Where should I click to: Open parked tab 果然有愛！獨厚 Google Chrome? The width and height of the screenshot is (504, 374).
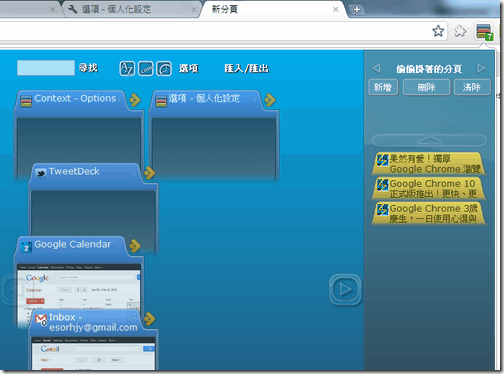[x=429, y=163]
